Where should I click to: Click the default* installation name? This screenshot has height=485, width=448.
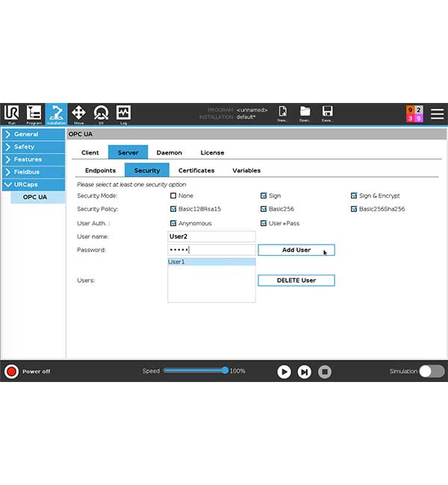(246, 117)
